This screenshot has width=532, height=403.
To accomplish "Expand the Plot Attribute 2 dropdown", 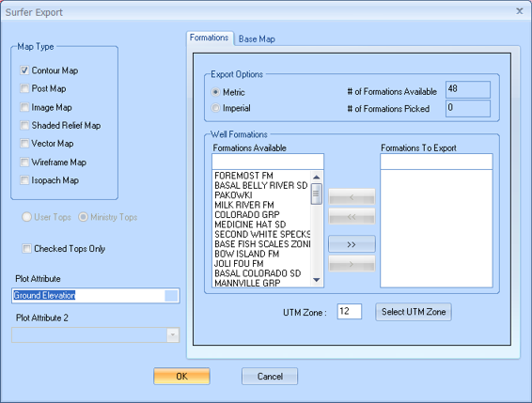I will click(x=173, y=335).
